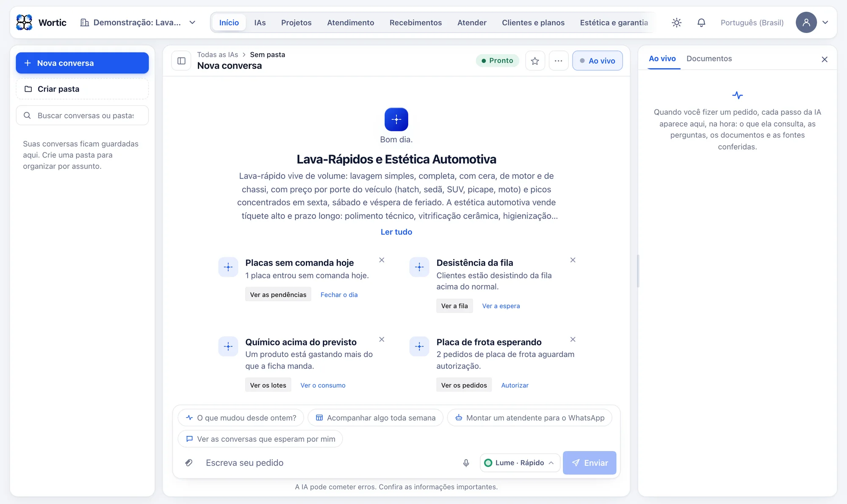Image resolution: width=847 pixels, height=504 pixels.
Task: Select the Documentos tab in side panel
Action: click(x=709, y=58)
